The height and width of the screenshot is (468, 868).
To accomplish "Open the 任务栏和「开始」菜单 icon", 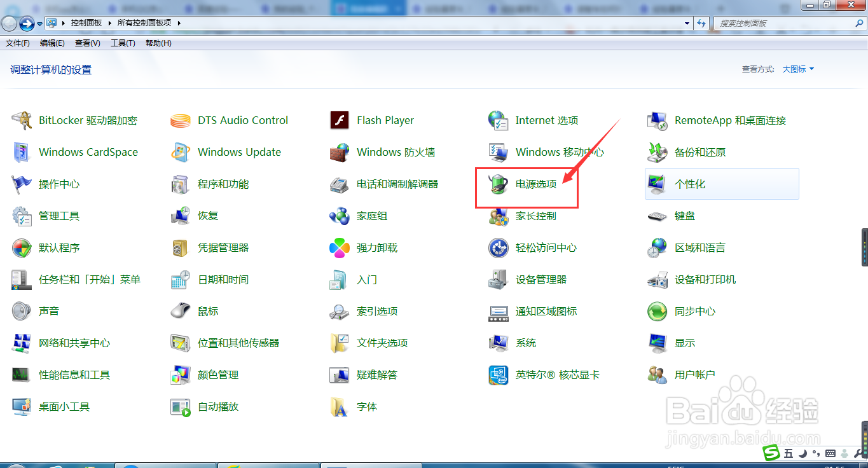I will pos(22,279).
